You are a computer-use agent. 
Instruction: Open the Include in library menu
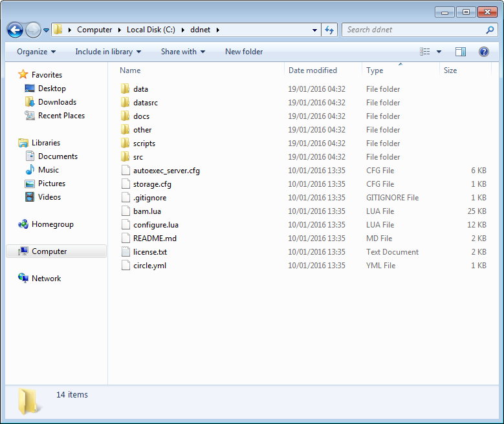tap(107, 52)
